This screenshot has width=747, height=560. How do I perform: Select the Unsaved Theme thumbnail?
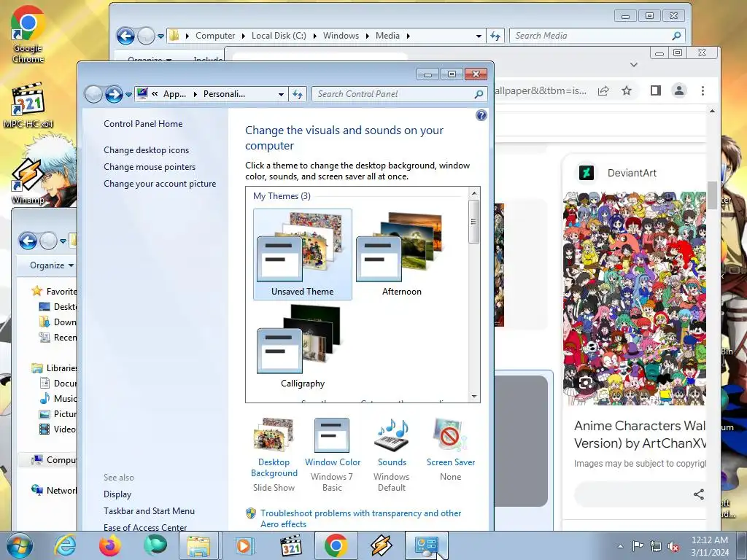coord(302,254)
